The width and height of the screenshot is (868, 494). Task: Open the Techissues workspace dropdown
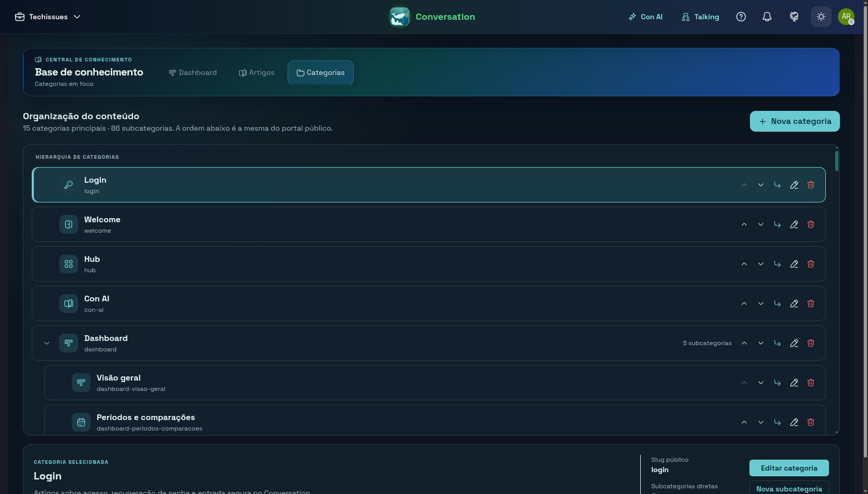(x=48, y=17)
